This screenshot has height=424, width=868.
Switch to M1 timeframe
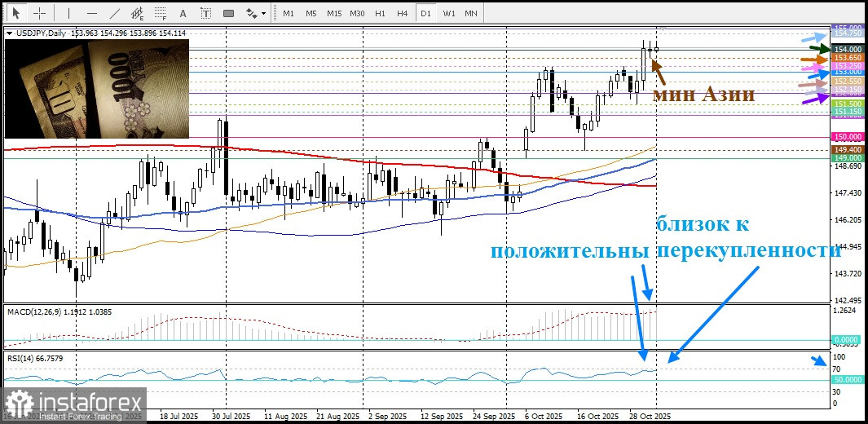(x=289, y=13)
